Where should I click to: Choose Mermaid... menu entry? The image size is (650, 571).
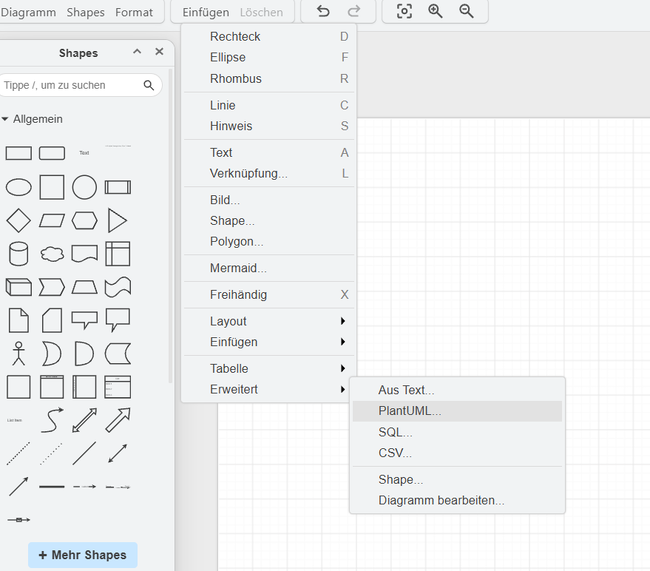(x=269, y=268)
